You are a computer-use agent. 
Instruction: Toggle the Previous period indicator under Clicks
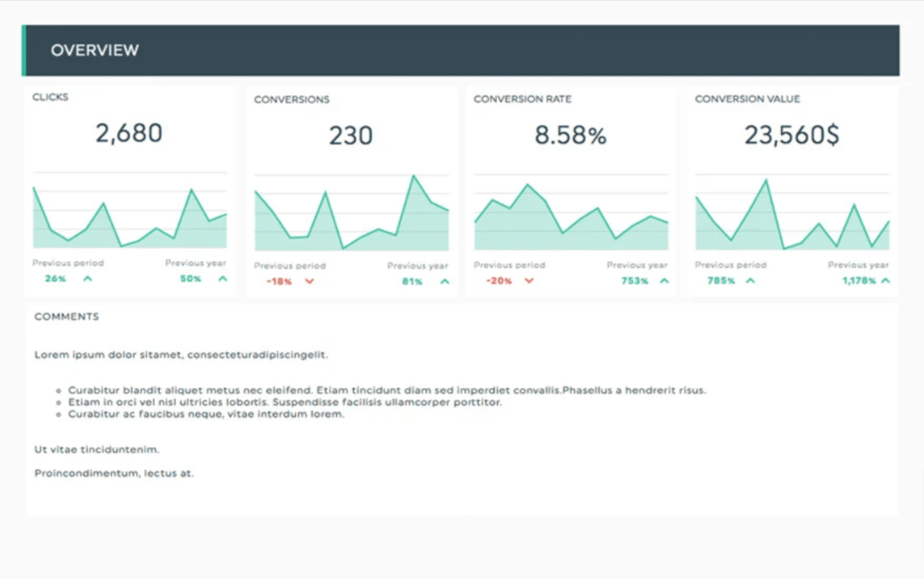68,263
